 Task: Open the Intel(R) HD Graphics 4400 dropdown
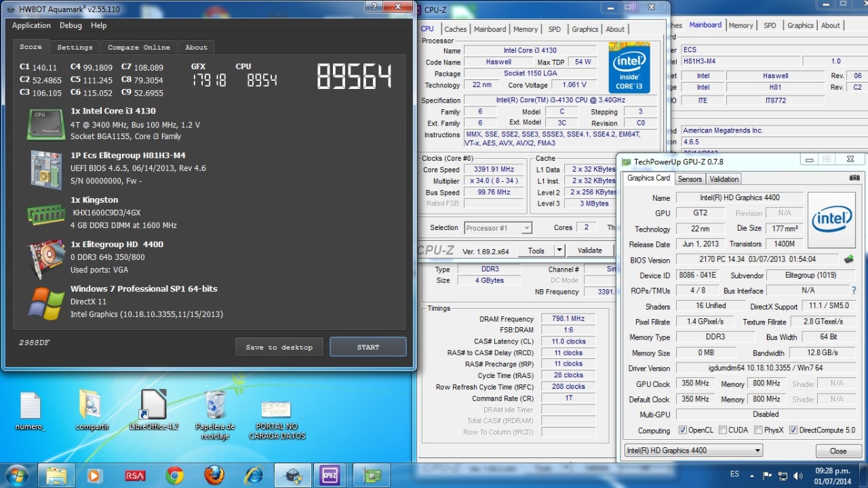pyautogui.click(x=693, y=450)
